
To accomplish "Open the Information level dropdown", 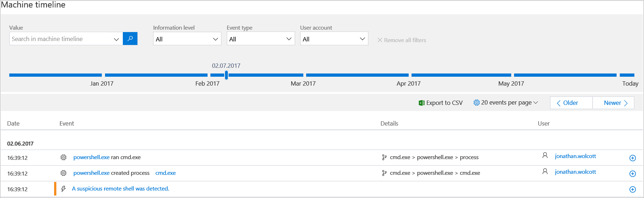I will pos(187,39).
